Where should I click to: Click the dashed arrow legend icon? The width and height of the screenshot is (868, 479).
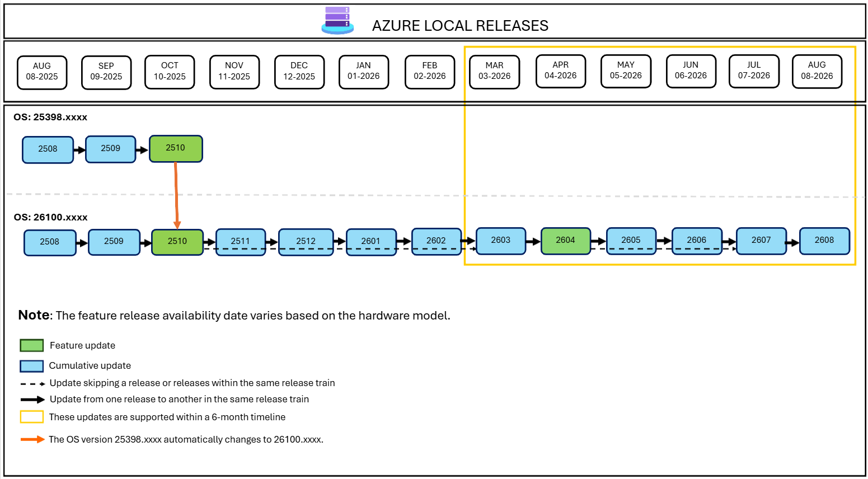point(32,384)
